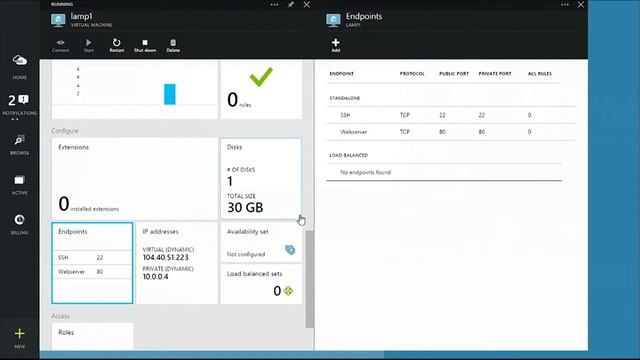This screenshot has height=360, width=640.
Task: Click the virtual IP 104.40.51.223
Action: pyautogui.click(x=165, y=258)
